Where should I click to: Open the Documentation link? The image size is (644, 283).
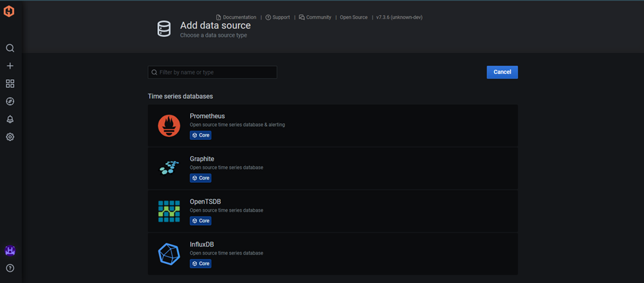(236, 17)
